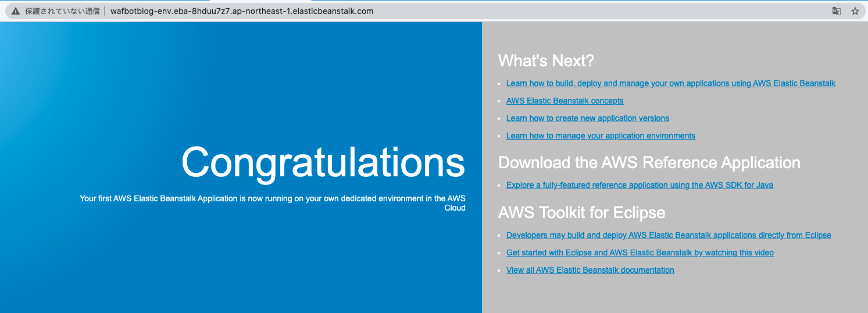Image resolution: width=868 pixels, height=313 pixels.
Task: Open Developers may build and deploy from Eclipse link
Action: point(669,235)
